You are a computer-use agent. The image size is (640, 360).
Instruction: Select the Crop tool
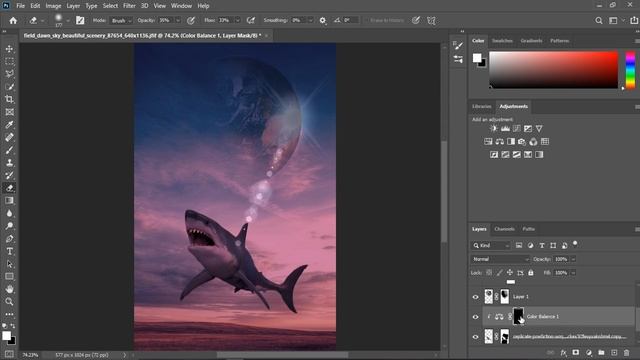point(9,99)
